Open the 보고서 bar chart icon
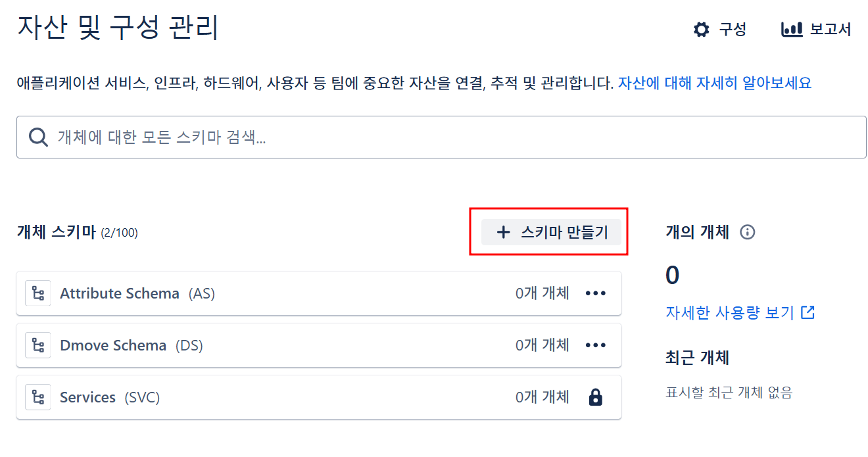The width and height of the screenshot is (868, 457). pyautogui.click(x=792, y=30)
